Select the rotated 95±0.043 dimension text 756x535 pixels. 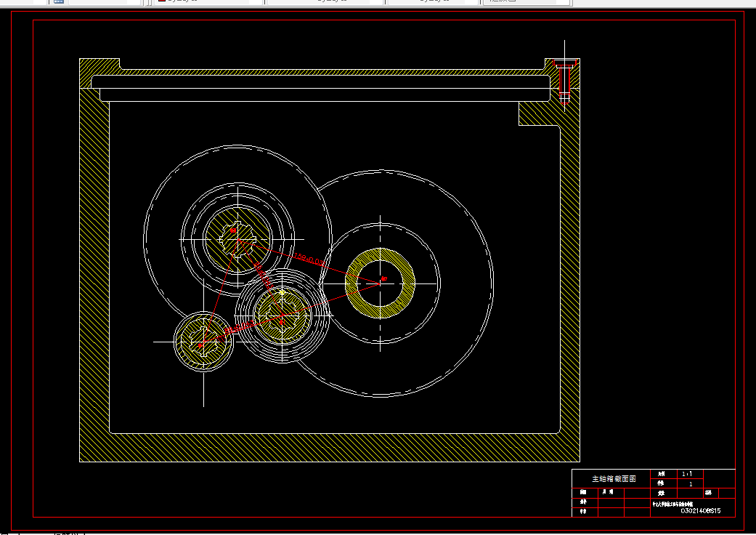pos(264,275)
